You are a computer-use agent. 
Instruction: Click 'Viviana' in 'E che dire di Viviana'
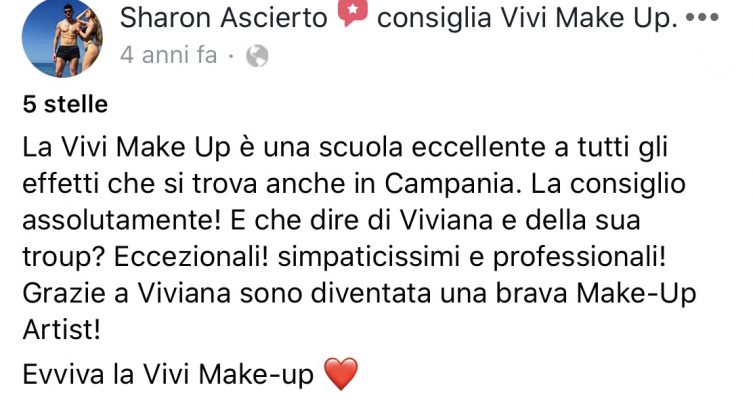point(446,220)
